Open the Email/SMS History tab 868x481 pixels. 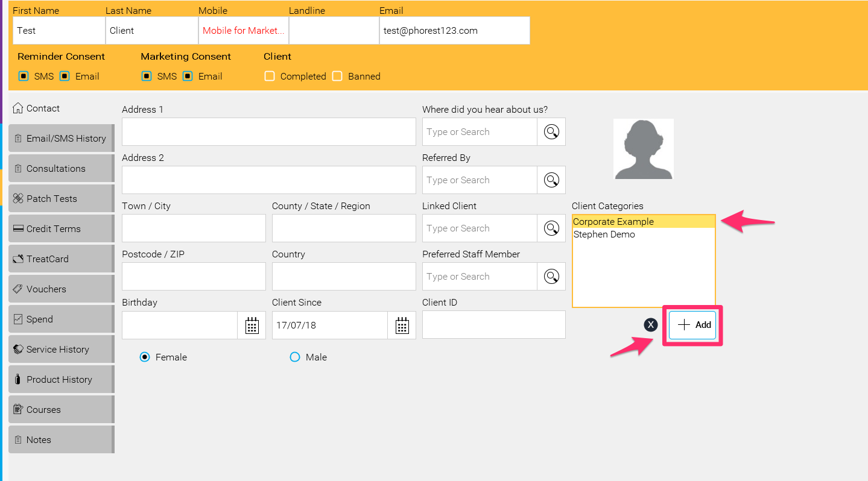(x=62, y=139)
